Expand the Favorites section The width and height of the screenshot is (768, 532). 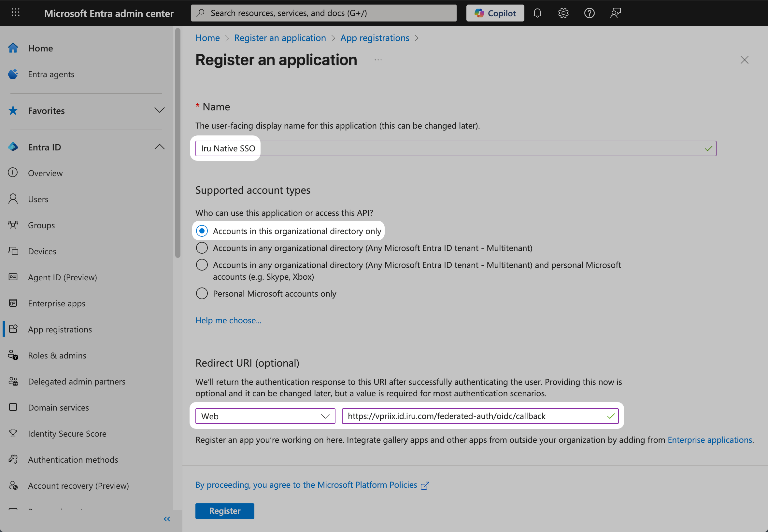click(x=159, y=110)
